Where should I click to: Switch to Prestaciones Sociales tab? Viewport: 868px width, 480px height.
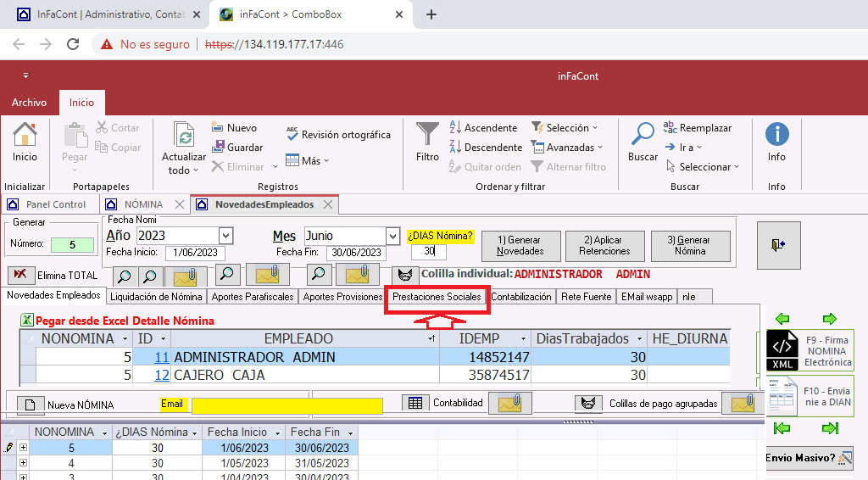point(437,297)
